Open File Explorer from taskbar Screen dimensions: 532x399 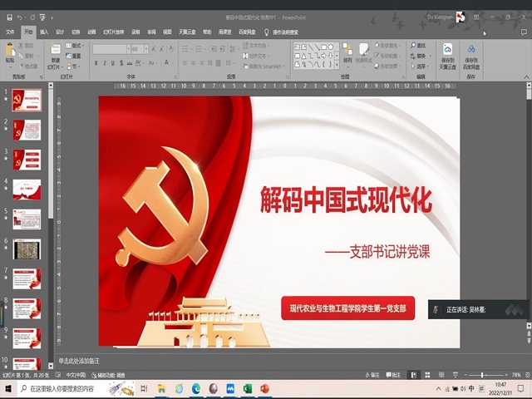click(x=161, y=389)
